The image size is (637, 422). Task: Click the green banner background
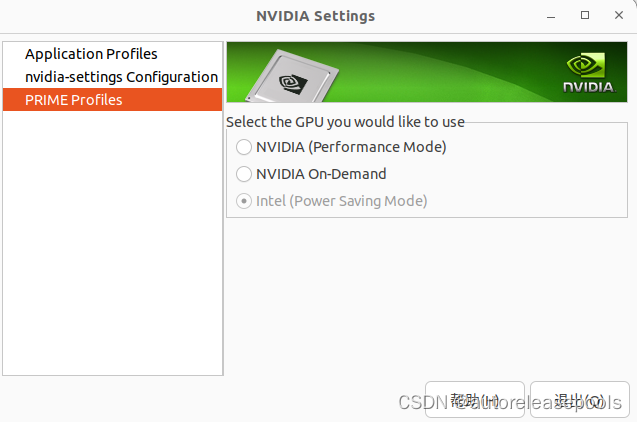click(x=447, y=72)
